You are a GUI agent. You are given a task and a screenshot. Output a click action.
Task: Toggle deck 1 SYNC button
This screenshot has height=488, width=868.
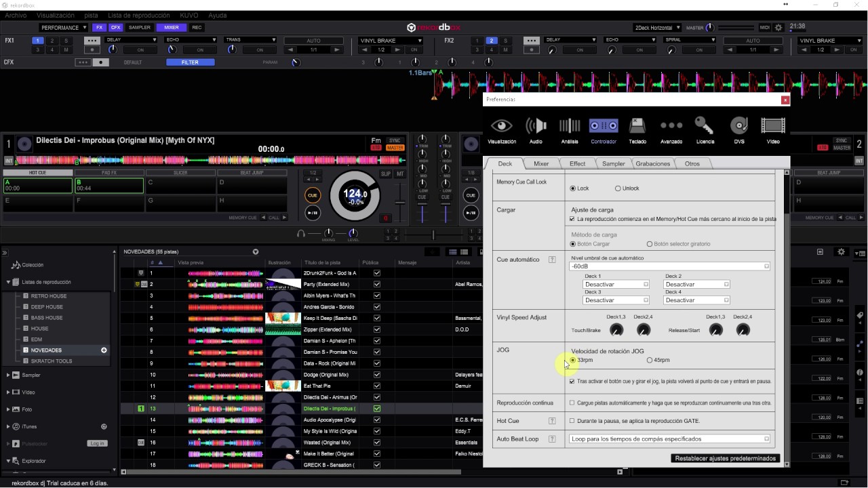395,140
